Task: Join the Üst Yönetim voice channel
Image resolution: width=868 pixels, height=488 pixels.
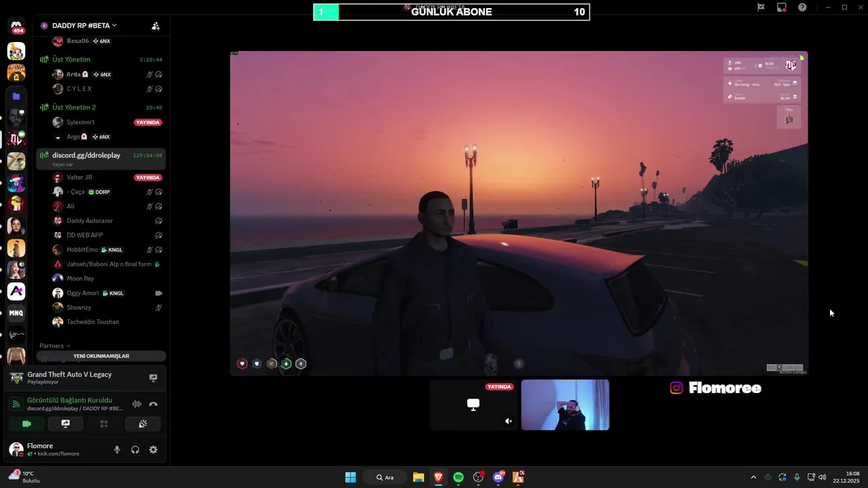Action: [x=101, y=60]
